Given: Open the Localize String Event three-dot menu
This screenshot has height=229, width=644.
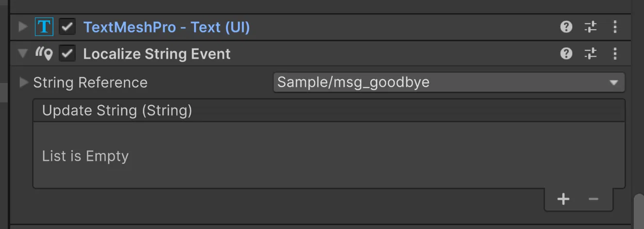Looking at the screenshot, I should [615, 53].
